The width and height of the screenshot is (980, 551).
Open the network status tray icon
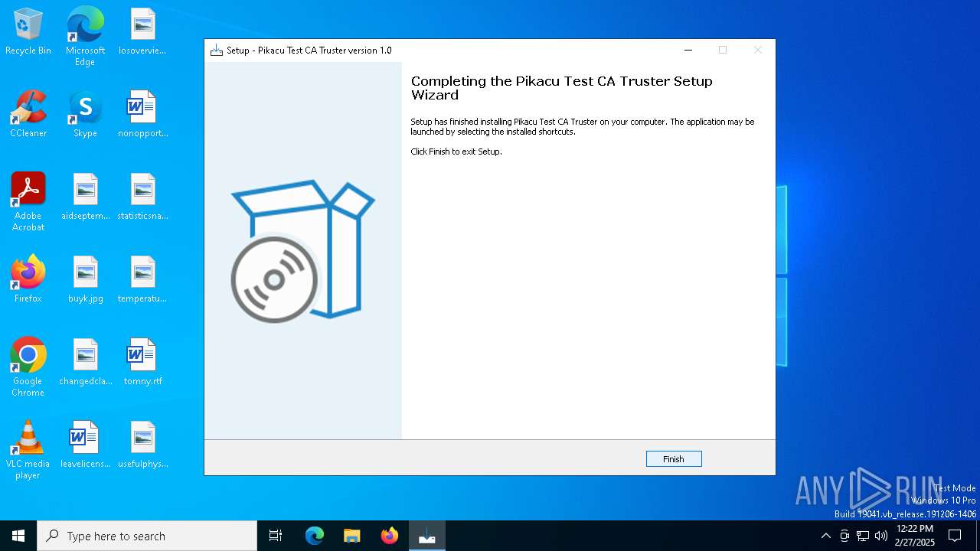(863, 536)
